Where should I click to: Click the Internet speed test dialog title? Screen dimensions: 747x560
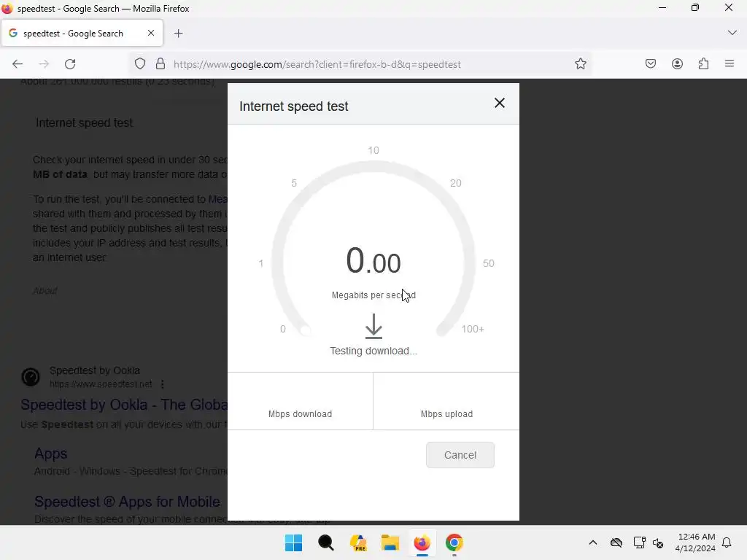point(293,106)
